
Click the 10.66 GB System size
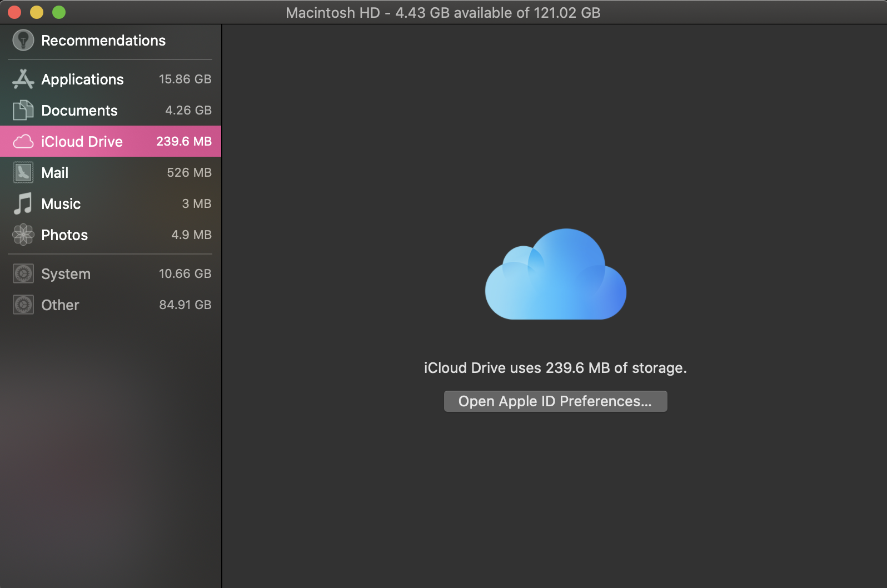pos(185,273)
